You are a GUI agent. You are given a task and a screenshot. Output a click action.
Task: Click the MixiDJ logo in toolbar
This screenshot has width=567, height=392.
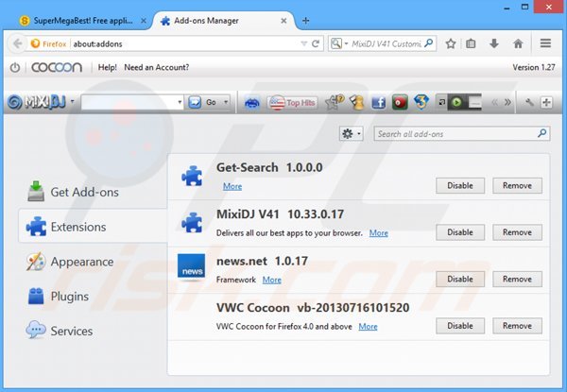37,103
